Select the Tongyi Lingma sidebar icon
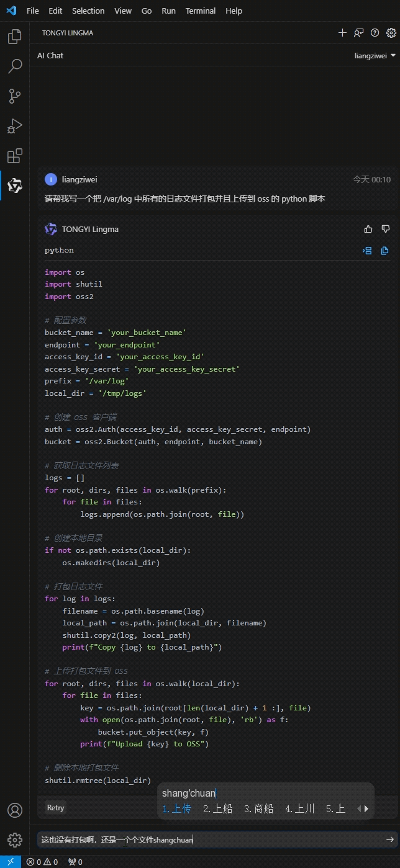The image size is (400, 868). (x=15, y=186)
